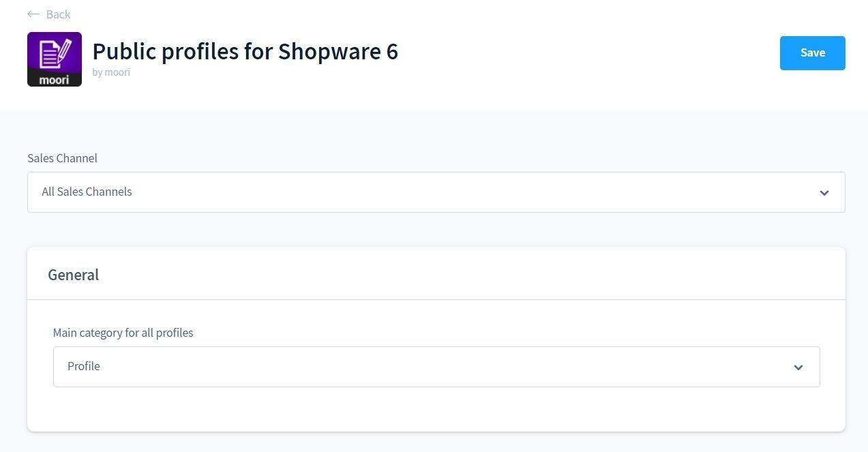Click the 'Profile' selected category value

tap(83, 366)
